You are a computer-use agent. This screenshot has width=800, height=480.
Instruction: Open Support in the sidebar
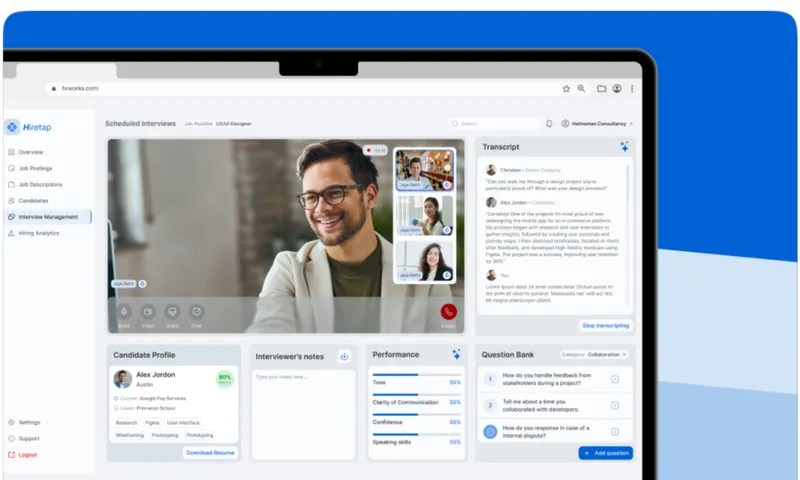point(24,439)
